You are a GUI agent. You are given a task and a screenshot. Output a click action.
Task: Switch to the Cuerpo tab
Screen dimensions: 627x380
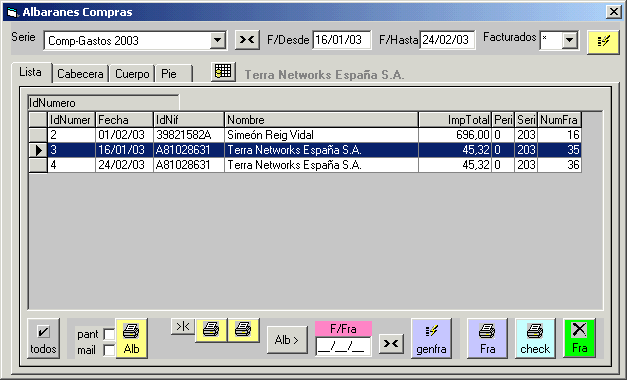132,74
